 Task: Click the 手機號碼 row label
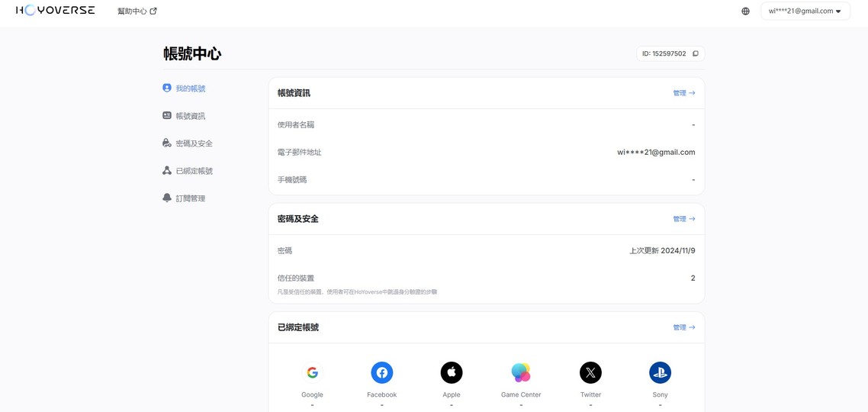pyautogui.click(x=292, y=180)
